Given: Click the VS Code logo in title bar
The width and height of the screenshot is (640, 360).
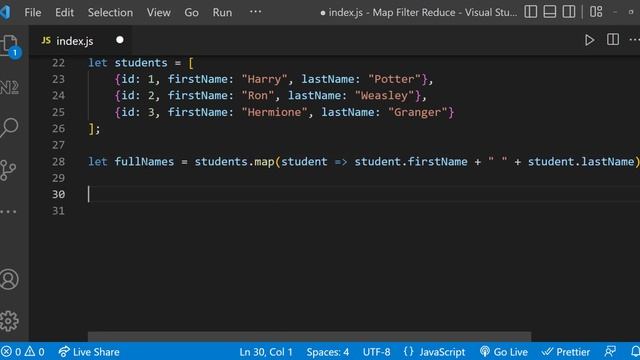Looking at the screenshot, I should click(5, 12).
